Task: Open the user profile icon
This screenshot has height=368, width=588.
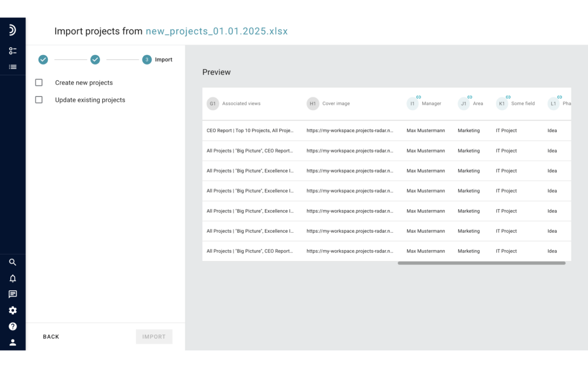Action: pyautogui.click(x=12, y=342)
